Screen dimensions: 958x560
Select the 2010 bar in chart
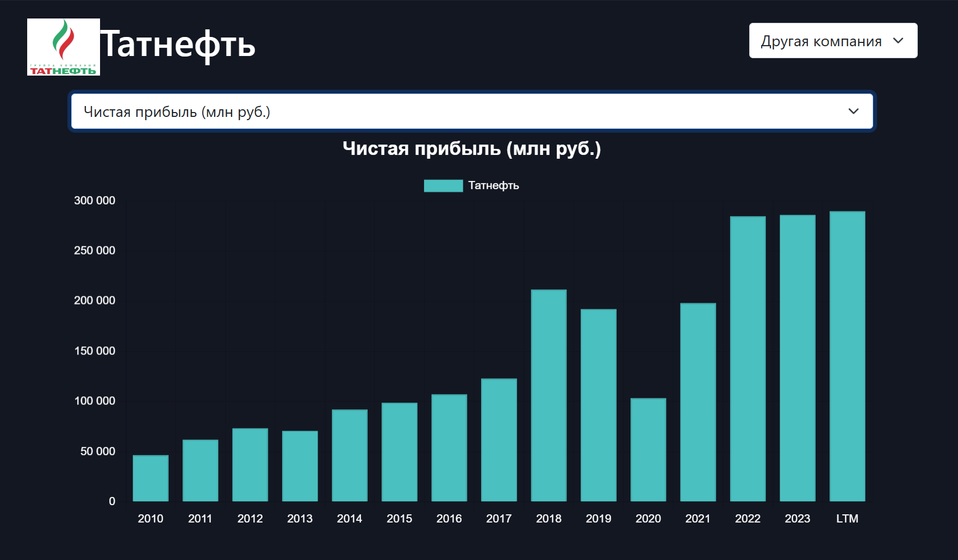click(x=151, y=478)
